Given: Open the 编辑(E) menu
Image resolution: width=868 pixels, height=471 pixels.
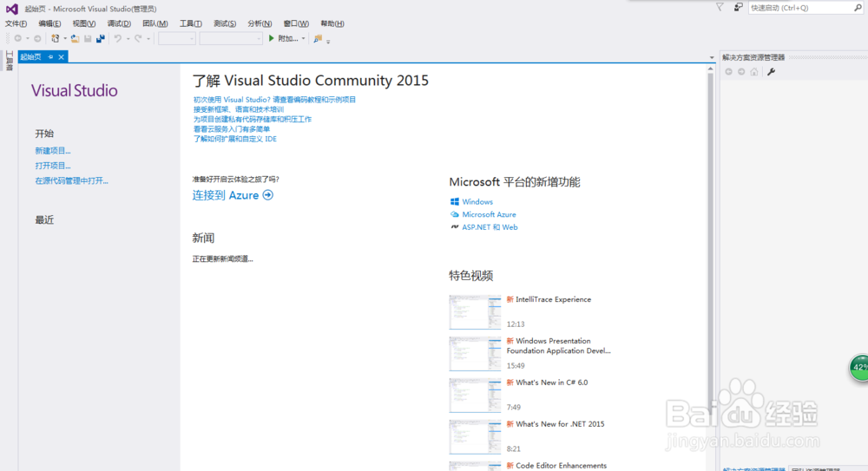Looking at the screenshot, I should tap(49, 23).
